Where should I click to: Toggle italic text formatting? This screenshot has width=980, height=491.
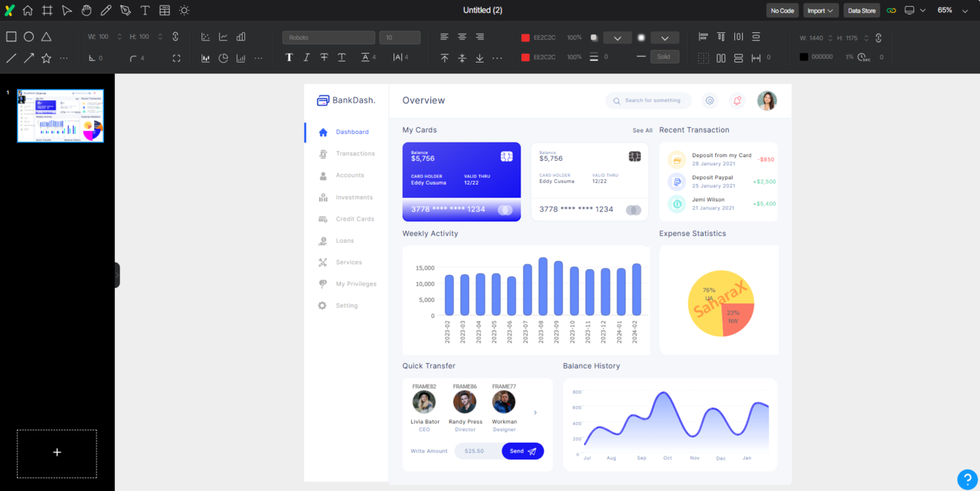(x=306, y=57)
